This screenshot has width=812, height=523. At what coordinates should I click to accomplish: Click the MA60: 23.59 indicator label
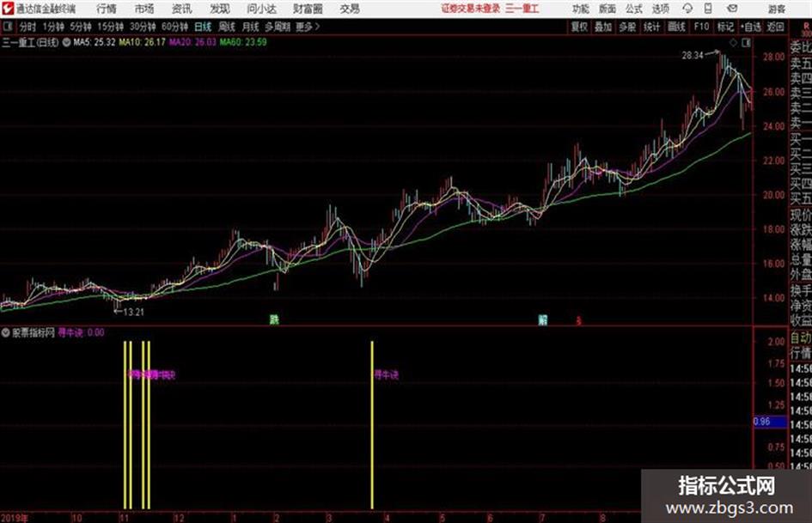[x=243, y=42]
